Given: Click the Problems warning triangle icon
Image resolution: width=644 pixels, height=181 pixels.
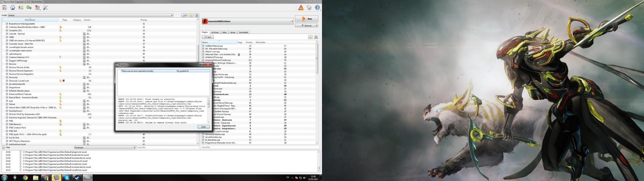Looking at the screenshot, I should pyautogui.click(x=301, y=8).
